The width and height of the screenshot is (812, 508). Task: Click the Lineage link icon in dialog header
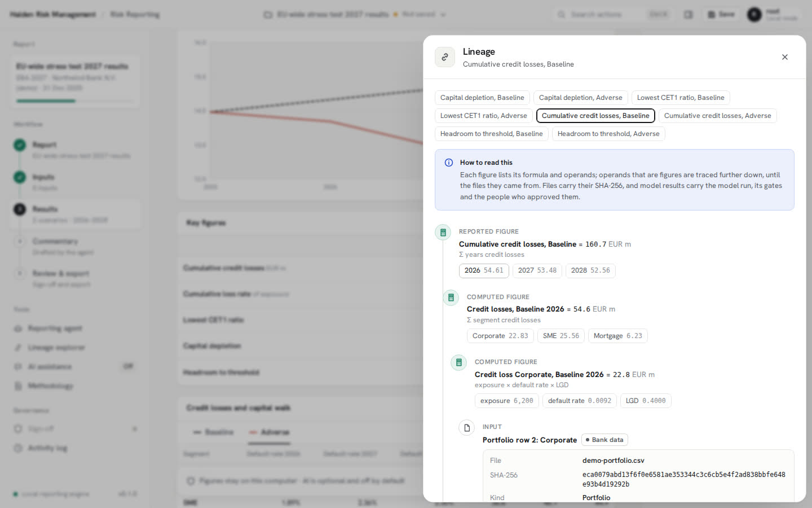click(x=445, y=57)
